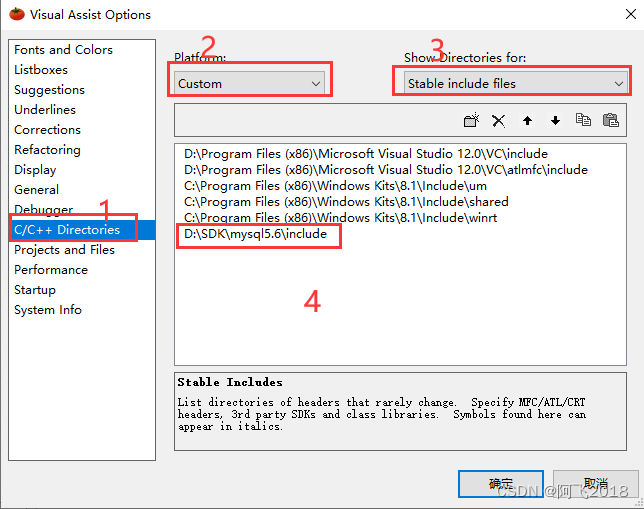Screen dimensions: 644x509
Task: Click the 取消 Cancel button
Action: pos(596,484)
